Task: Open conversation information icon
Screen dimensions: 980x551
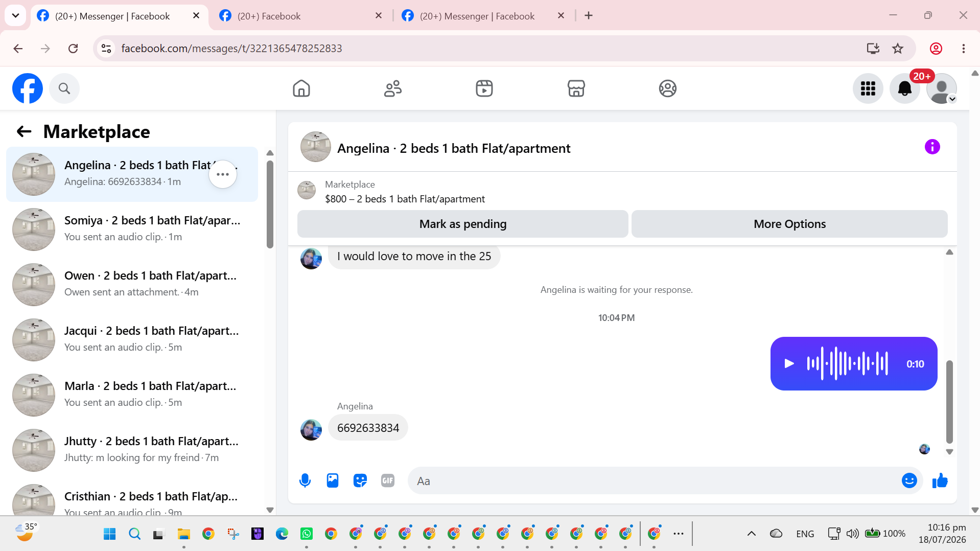Action: tap(932, 147)
